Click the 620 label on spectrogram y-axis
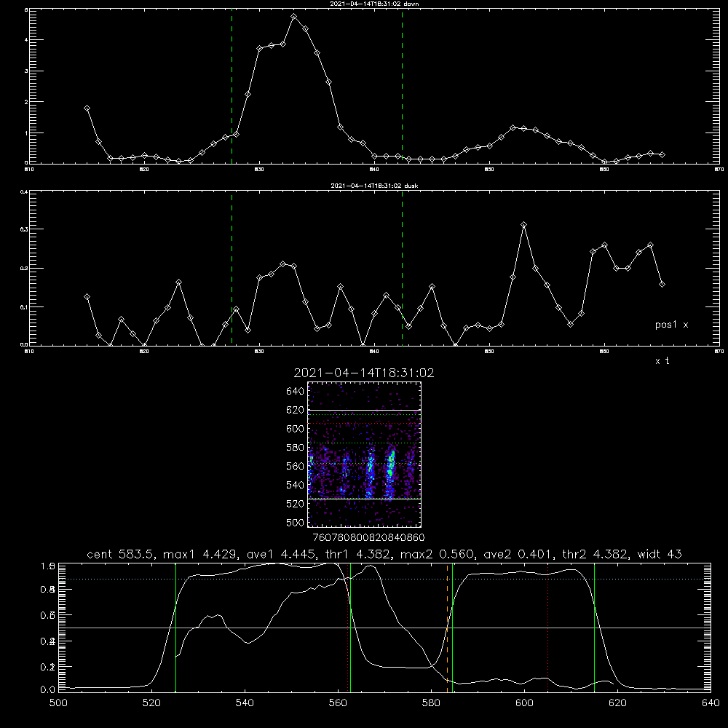 (x=296, y=410)
